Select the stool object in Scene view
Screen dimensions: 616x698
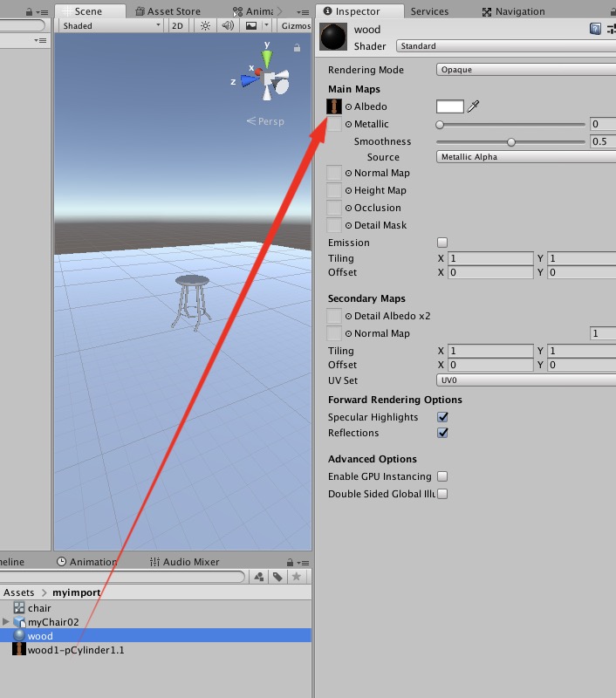(192, 301)
